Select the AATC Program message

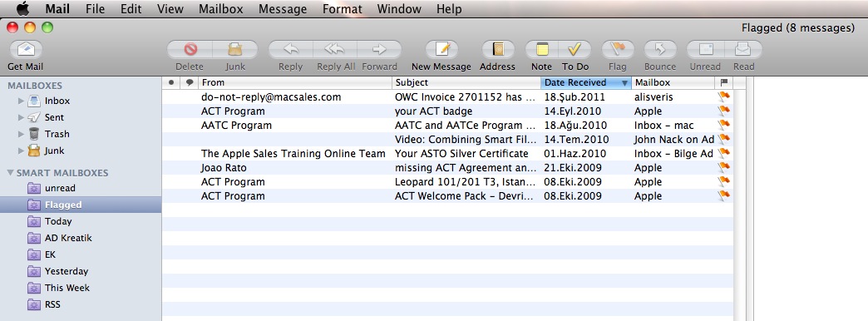[x=448, y=126]
